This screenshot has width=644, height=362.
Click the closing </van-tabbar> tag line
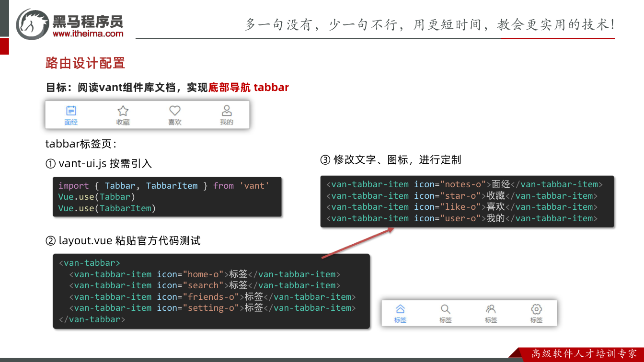92,319
